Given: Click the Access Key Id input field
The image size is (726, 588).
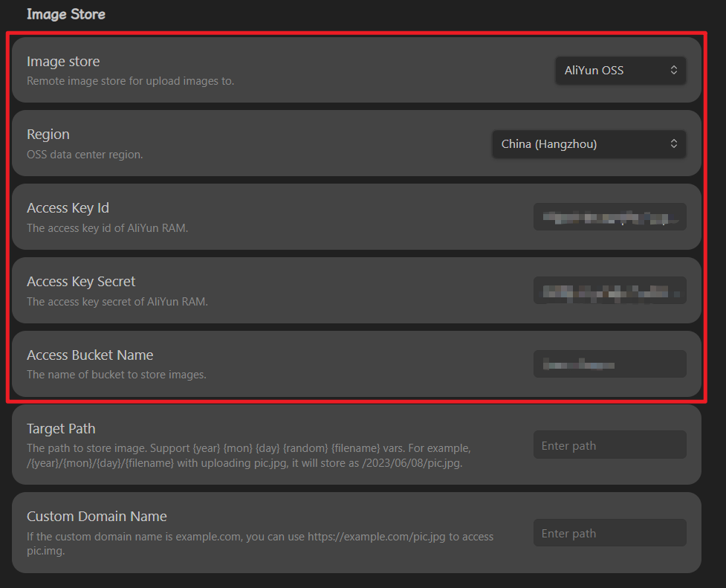Looking at the screenshot, I should click(x=610, y=217).
